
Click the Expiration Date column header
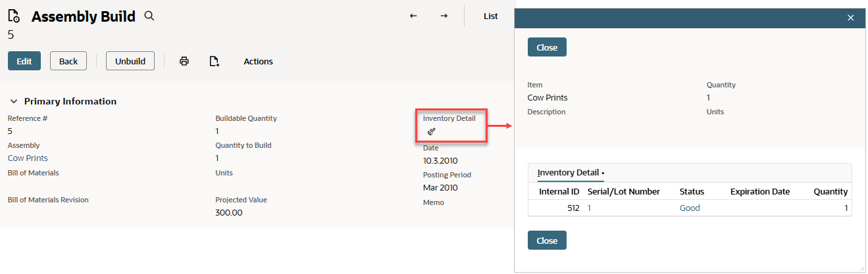tap(759, 191)
